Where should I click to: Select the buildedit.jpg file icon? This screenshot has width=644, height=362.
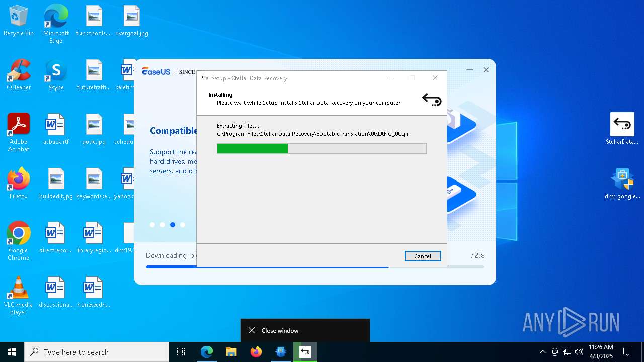pyautogui.click(x=56, y=184)
